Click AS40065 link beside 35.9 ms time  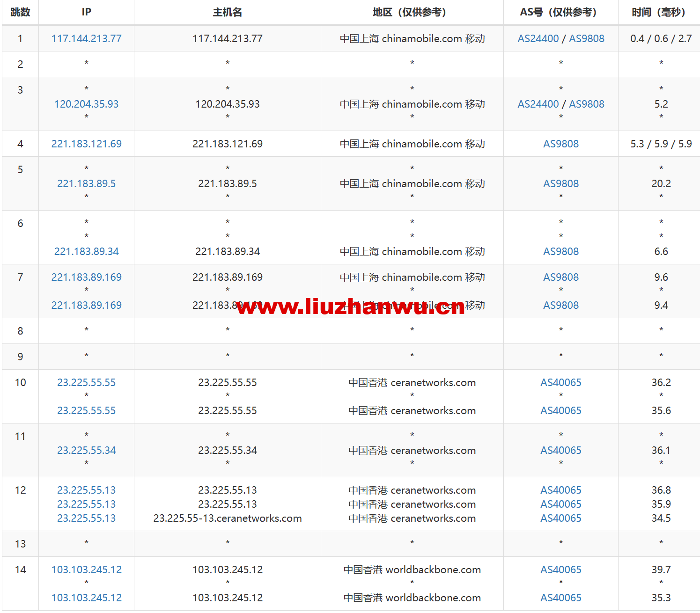click(561, 504)
